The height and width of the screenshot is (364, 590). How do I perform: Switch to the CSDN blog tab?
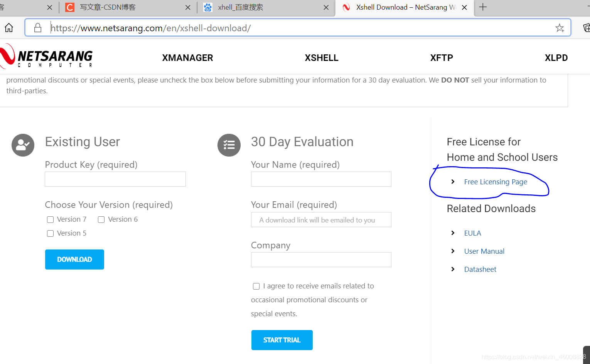click(x=127, y=7)
